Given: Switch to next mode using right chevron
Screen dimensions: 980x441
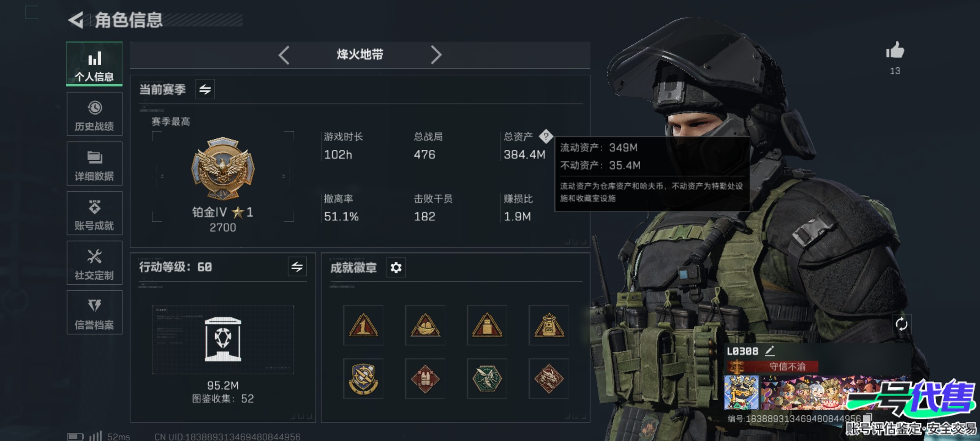Looking at the screenshot, I should pos(436,55).
